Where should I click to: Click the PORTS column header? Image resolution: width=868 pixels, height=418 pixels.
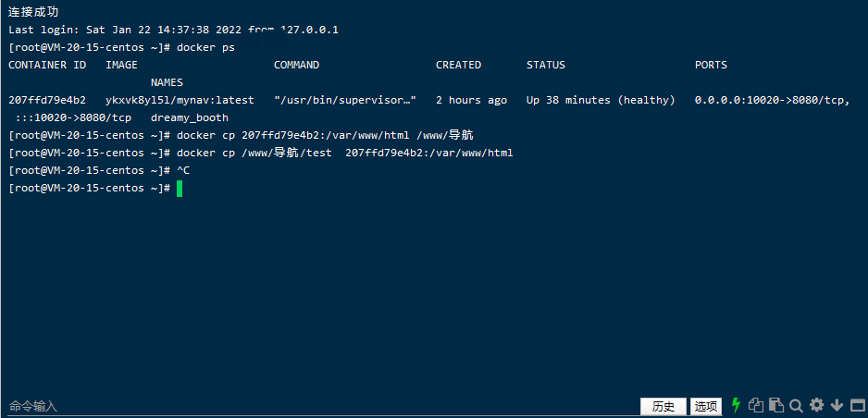(711, 66)
